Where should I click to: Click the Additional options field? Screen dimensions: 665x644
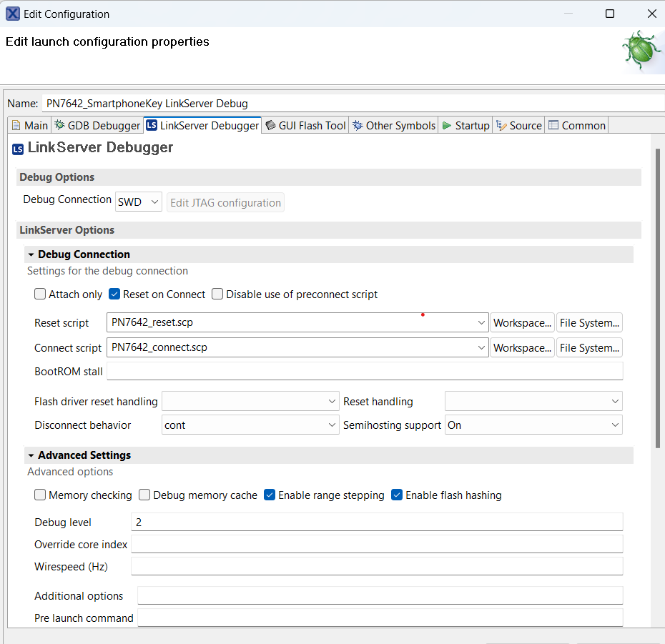(380, 595)
